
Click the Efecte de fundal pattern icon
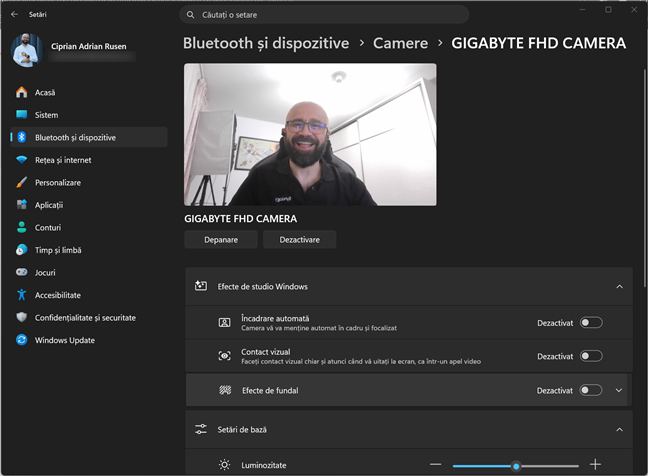[225, 390]
